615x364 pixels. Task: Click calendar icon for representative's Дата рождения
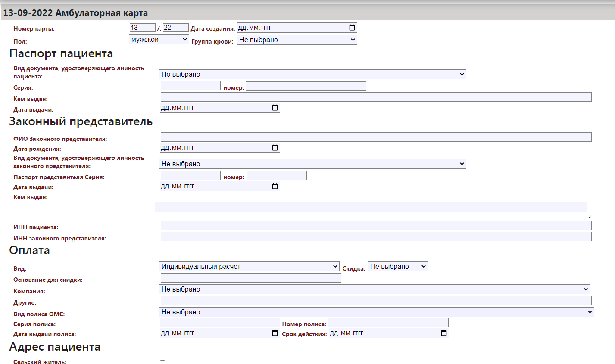(275, 148)
